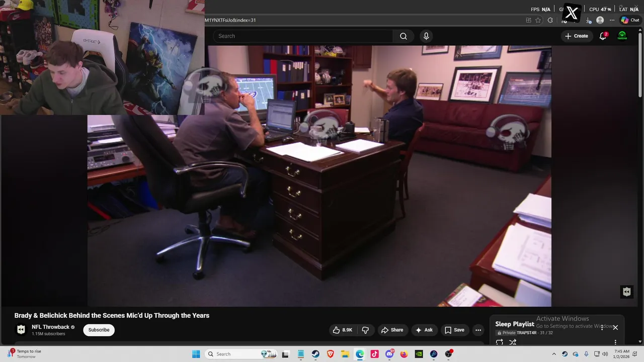Image resolution: width=644 pixels, height=362 pixels.
Task: Click the browser address bar URL
Action: tap(230, 20)
